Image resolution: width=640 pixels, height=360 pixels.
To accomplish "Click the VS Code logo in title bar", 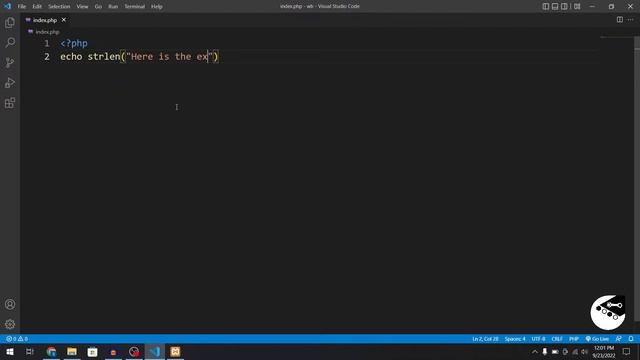I will 7,6.
